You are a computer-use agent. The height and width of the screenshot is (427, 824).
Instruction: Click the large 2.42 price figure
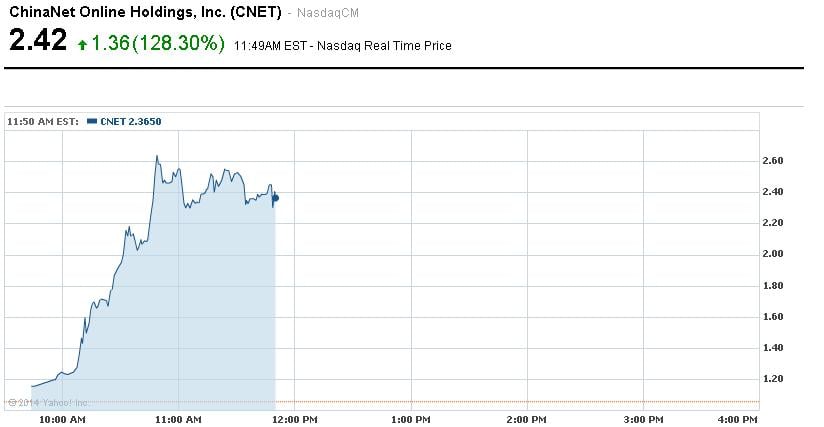click(x=38, y=41)
